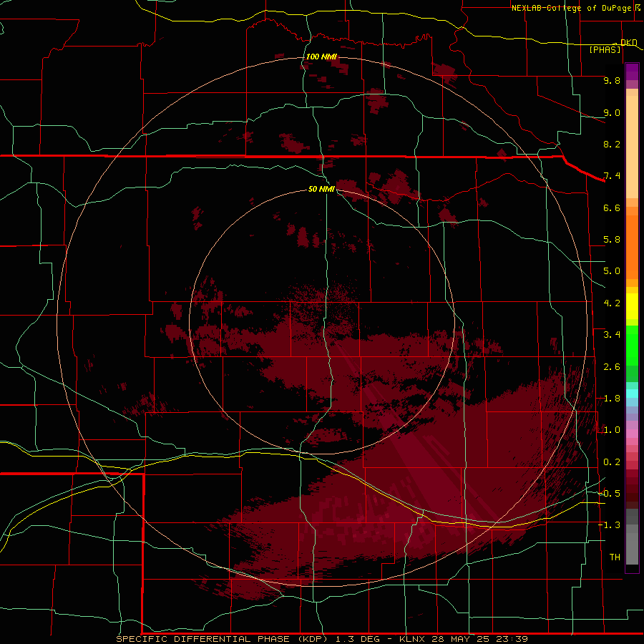Click the 2.6 legend value
This screenshot has width=644, height=644.
click(612, 367)
